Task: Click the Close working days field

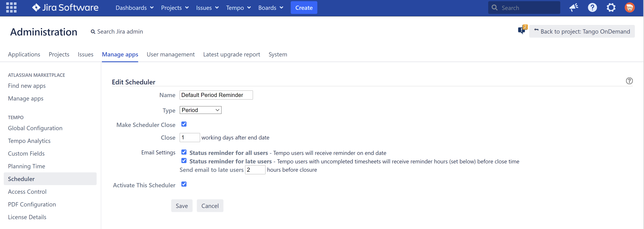Action: [190, 137]
